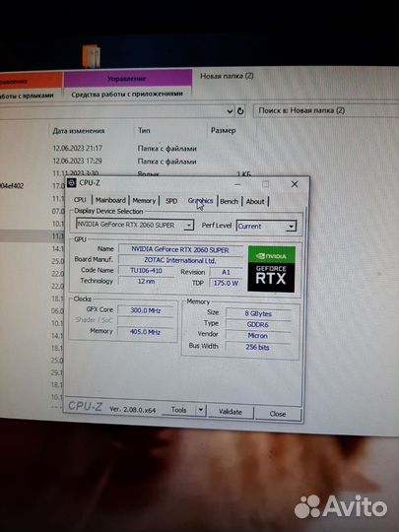Click the search field for Новая папка (2)
Viewport: 399px width, 532px height.
tap(326, 110)
